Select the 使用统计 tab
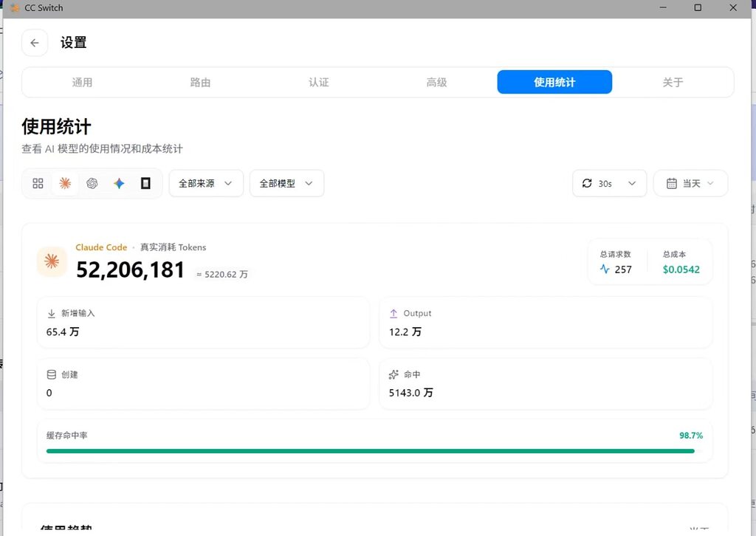 click(554, 83)
